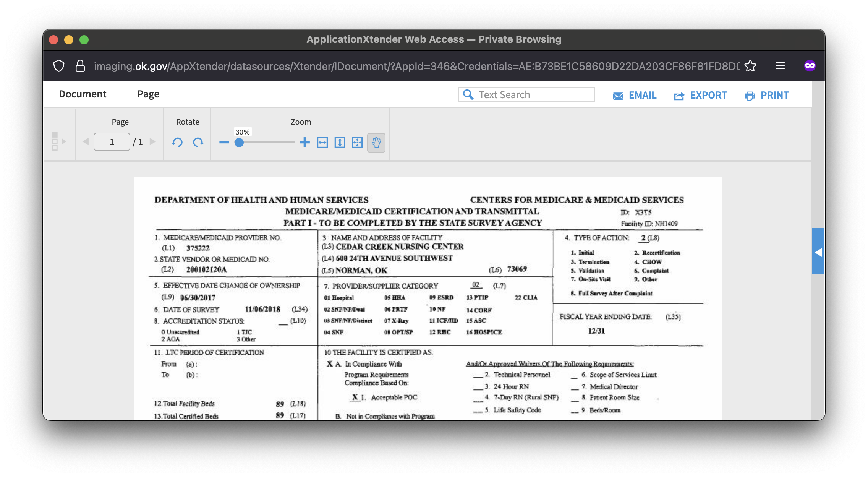Print the document via PRINT button
Image resolution: width=868 pixels, height=477 pixels.
click(767, 95)
